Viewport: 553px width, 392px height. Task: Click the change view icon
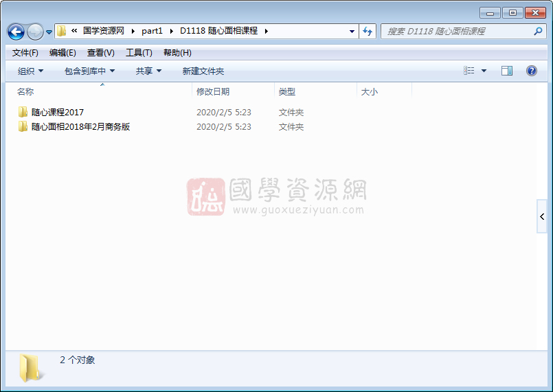(469, 71)
